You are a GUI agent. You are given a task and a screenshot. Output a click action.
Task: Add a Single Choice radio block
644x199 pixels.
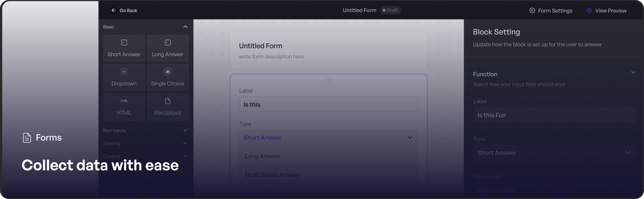coord(168,77)
